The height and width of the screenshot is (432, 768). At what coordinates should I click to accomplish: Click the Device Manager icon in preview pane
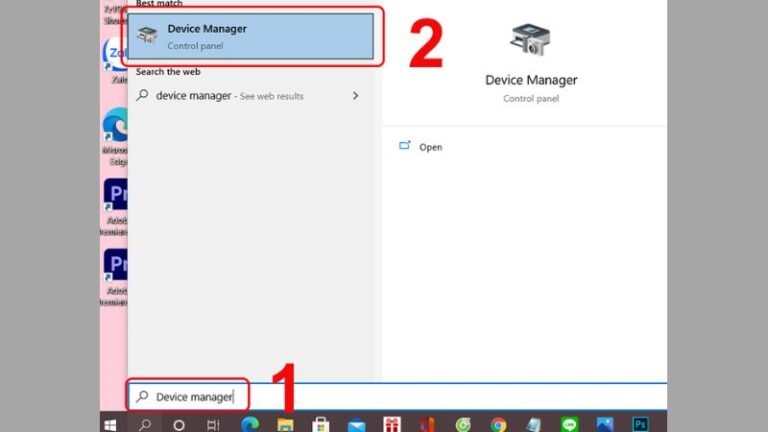[x=530, y=40]
